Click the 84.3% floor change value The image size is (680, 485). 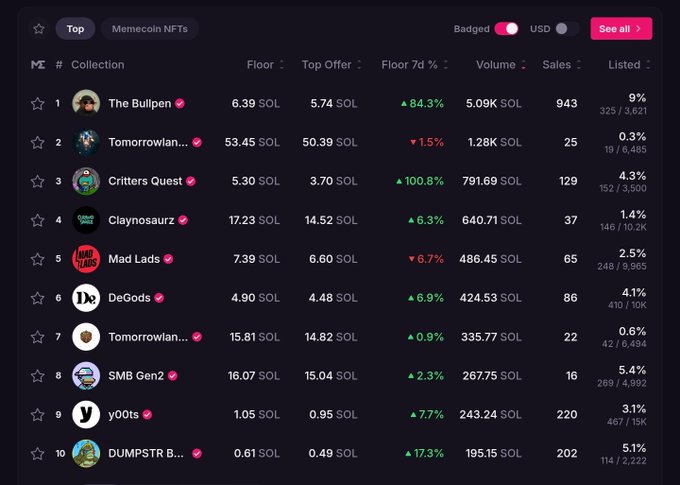pyautogui.click(x=422, y=103)
